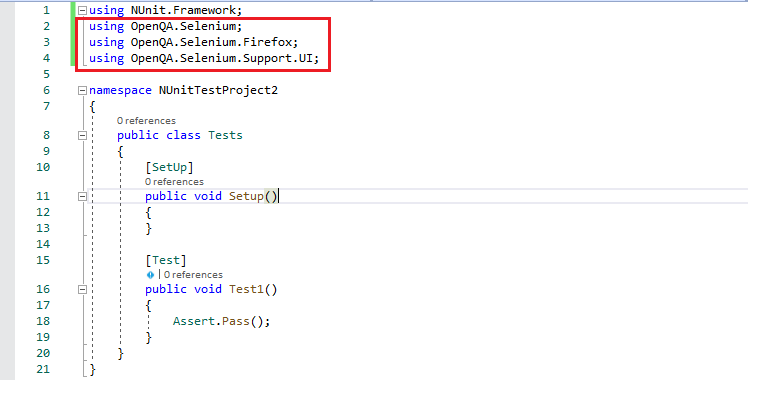Screen dimensions: 768x404
Task: Click line number 21 in the margin
Action: click(43, 370)
